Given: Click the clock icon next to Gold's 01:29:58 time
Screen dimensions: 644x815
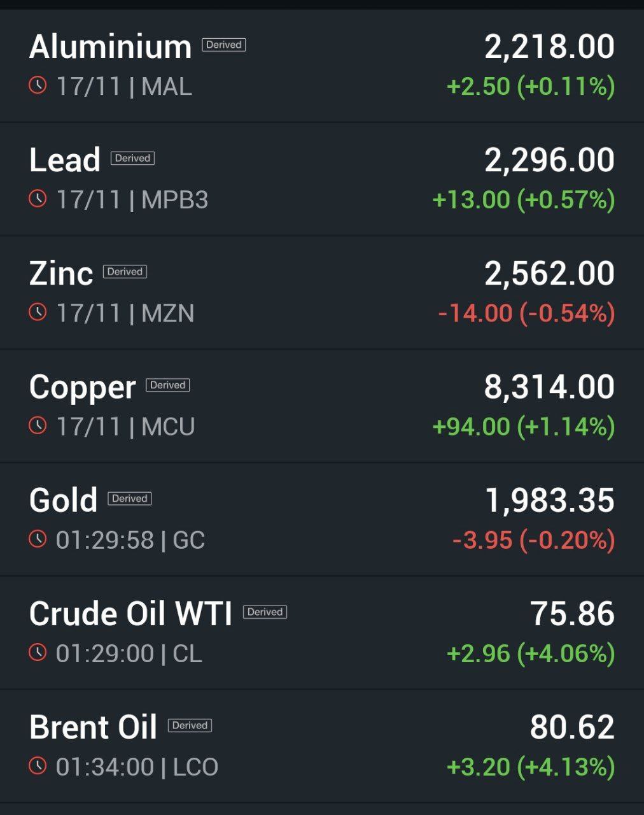Looking at the screenshot, I should tap(38, 539).
